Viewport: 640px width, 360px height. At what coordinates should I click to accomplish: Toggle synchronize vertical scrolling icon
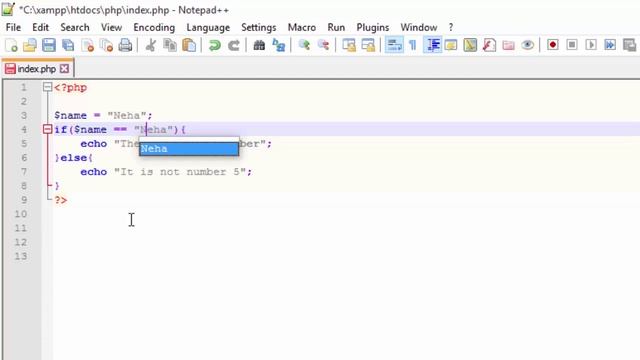click(349, 45)
